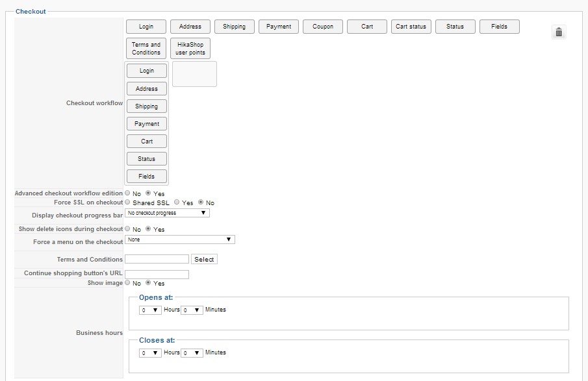Set Show delete icons to No
The height and width of the screenshot is (381, 588).
(x=127, y=229)
